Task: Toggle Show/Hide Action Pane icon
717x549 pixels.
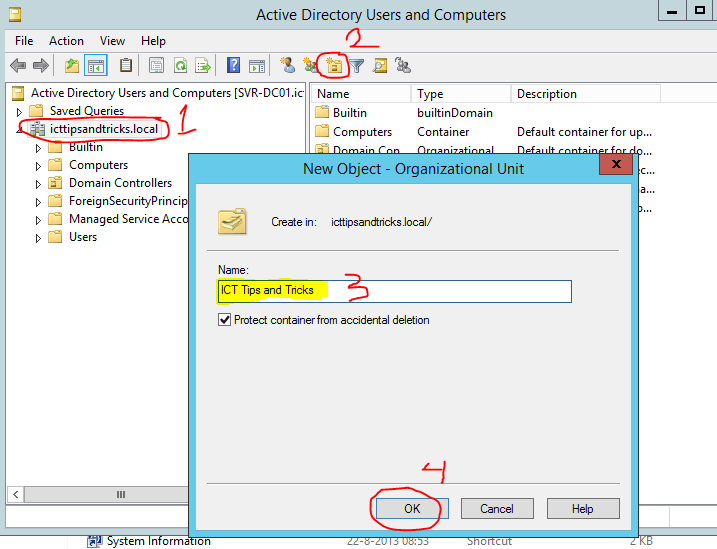Action: tap(257, 66)
